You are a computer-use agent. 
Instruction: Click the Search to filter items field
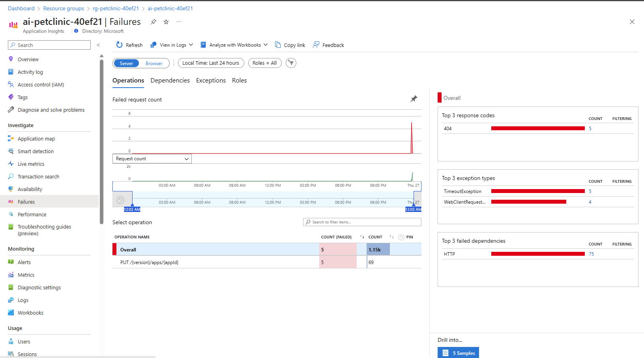click(362, 222)
